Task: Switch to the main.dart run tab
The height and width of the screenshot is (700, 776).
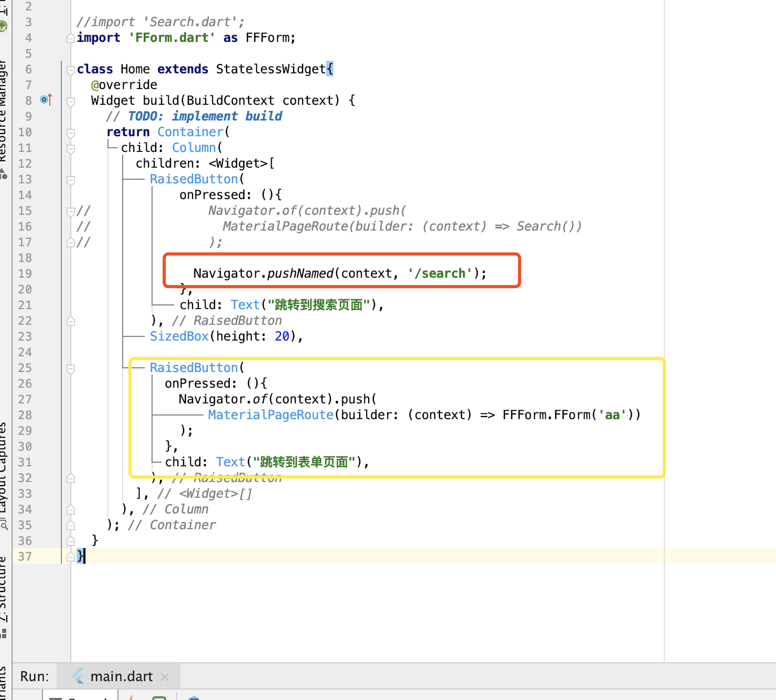Action: (121, 676)
